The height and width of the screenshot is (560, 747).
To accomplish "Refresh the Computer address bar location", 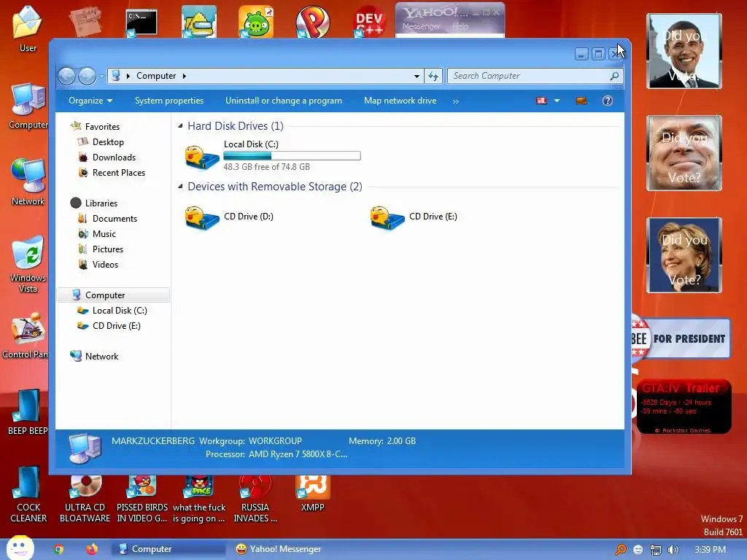I will (433, 76).
